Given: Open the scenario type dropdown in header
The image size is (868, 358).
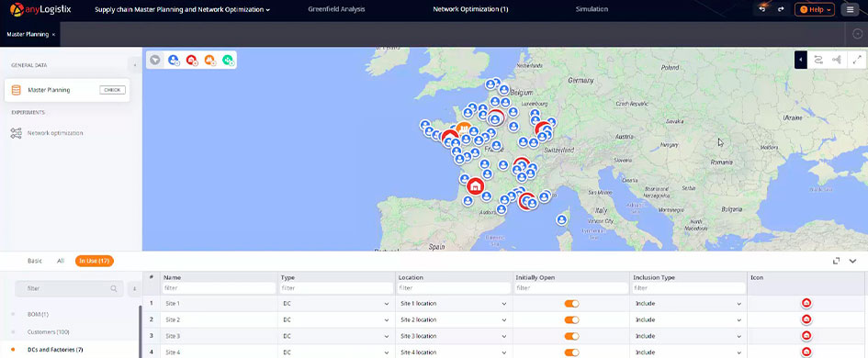Looking at the screenshot, I should (183, 9).
